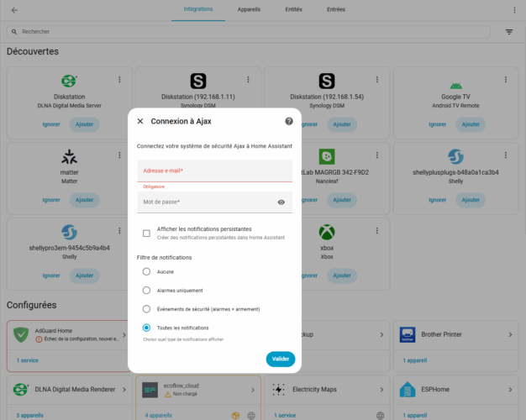526x420 pixels.
Task: Toggle password visibility eye icon
Action: [281, 202]
